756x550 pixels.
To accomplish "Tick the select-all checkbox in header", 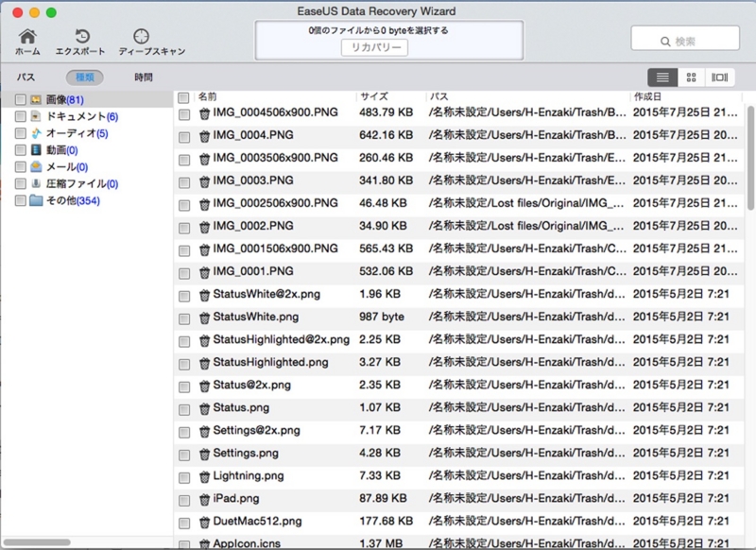I will click(183, 98).
